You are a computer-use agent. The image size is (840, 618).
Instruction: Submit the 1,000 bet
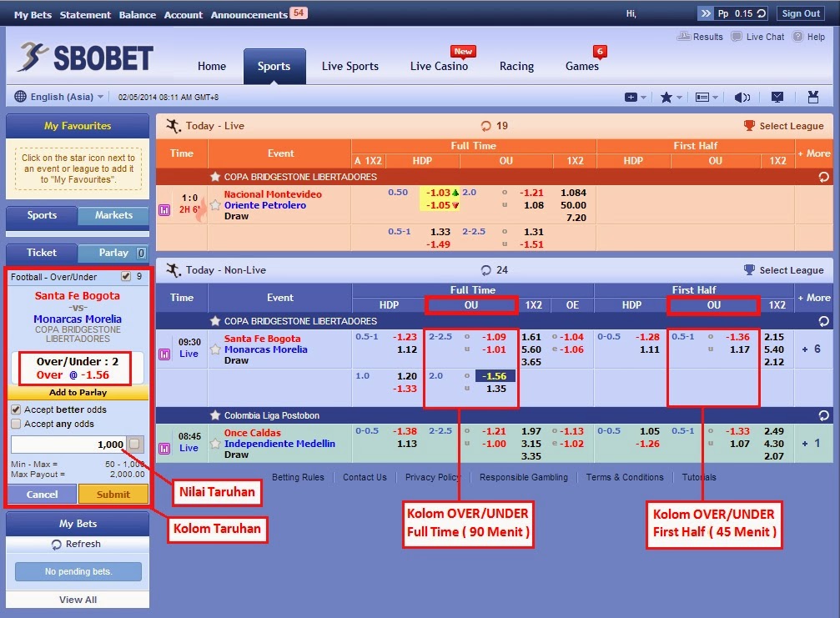pos(113,494)
